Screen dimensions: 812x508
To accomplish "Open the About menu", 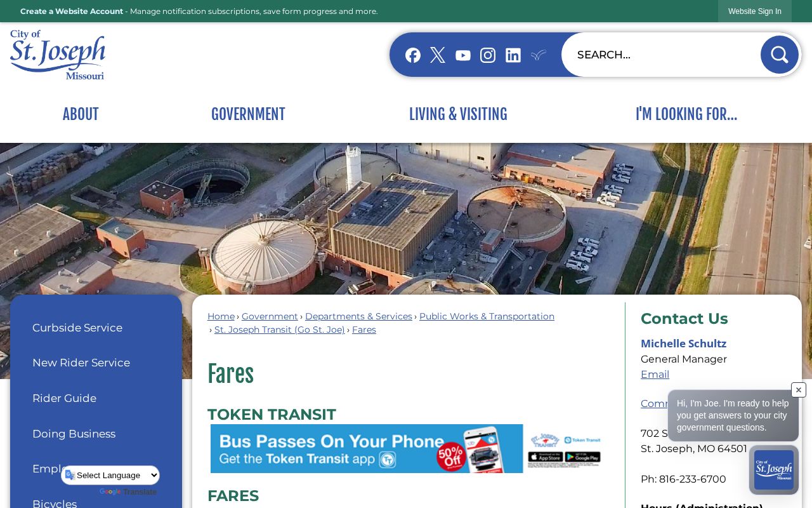I will pos(81,114).
